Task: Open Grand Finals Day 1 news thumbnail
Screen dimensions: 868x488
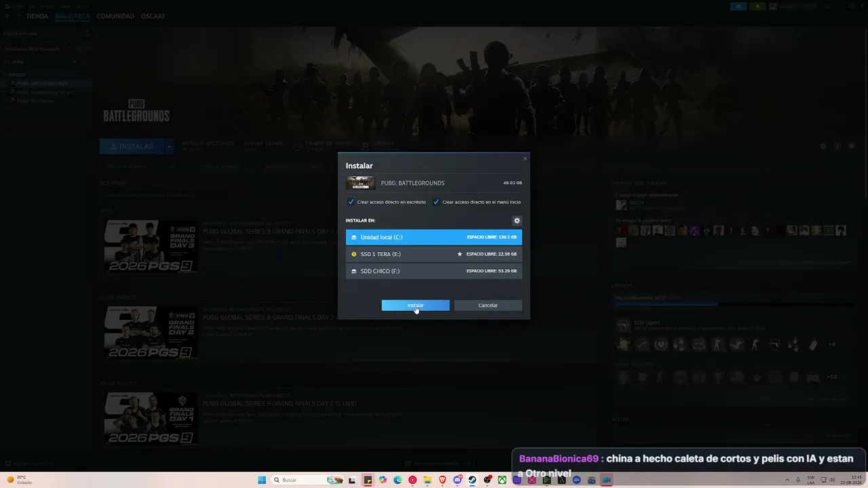Action: [x=151, y=419]
